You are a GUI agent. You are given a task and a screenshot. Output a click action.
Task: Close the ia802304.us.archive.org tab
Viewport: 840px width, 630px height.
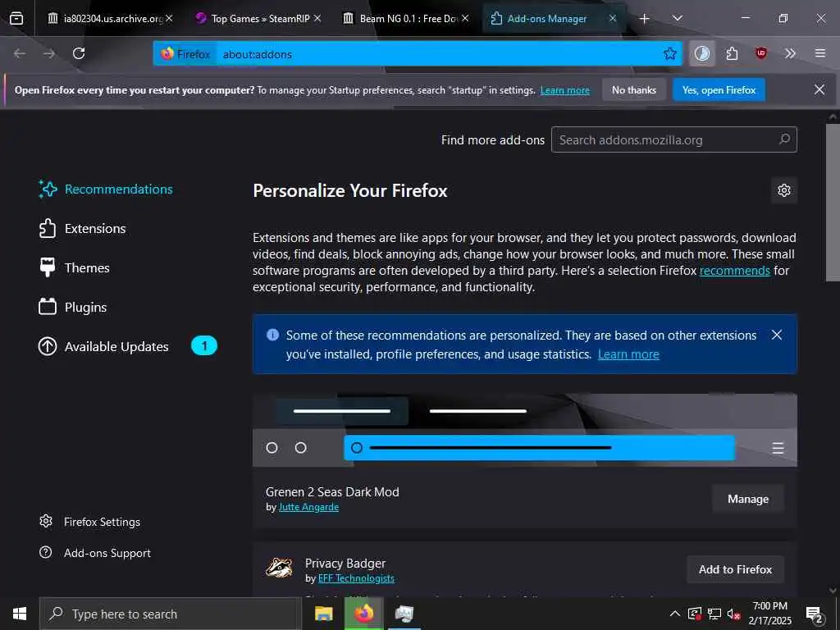[169, 19]
